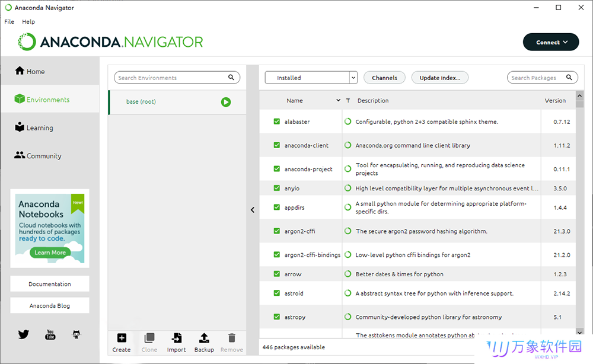Toggle the astroid package checkbox
This screenshot has width=593, height=364.
click(277, 293)
